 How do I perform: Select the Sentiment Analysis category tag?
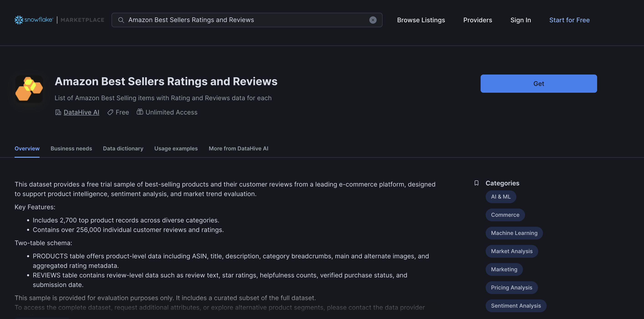tap(516, 306)
